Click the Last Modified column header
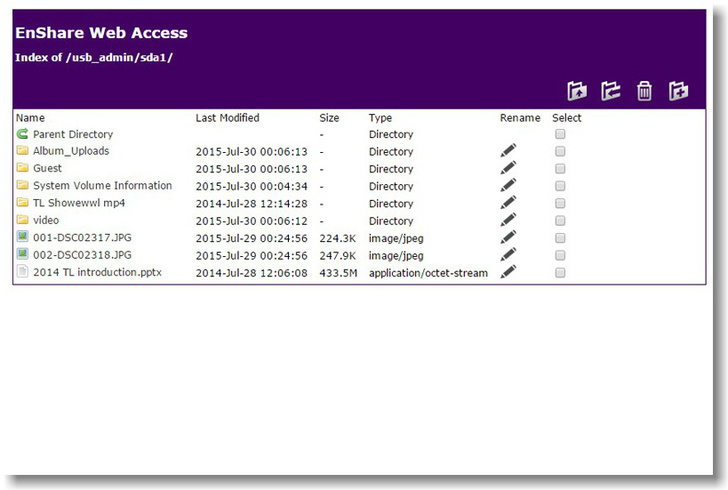 pos(227,118)
